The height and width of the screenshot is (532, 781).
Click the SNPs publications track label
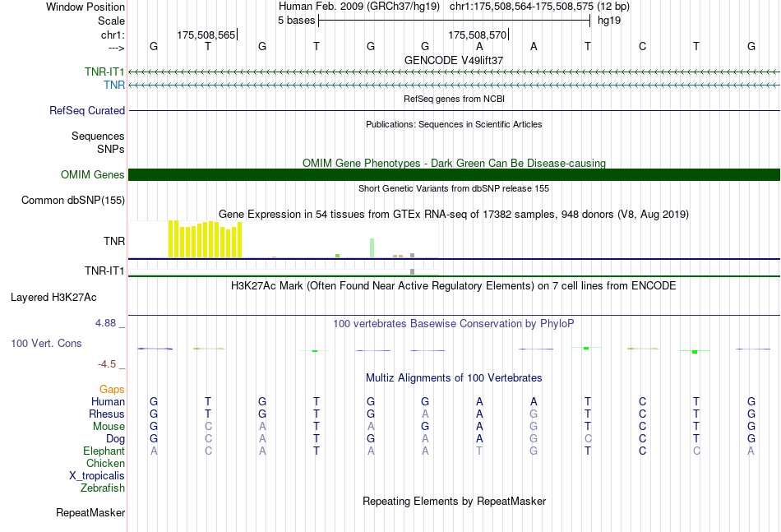click(x=111, y=149)
